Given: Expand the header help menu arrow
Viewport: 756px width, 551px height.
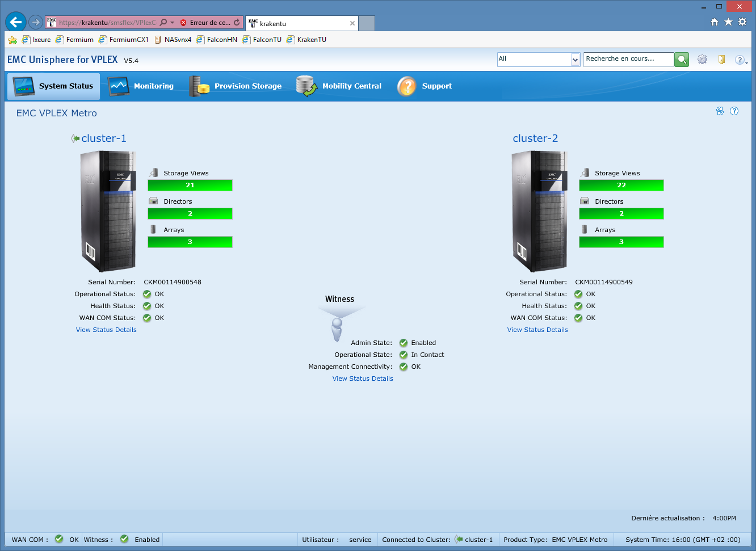Looking at the screenshot, I should pos(746,62).
